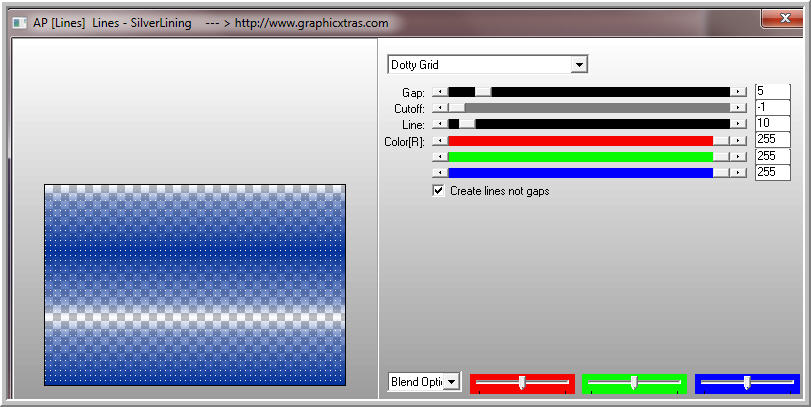Click the Line value field showing 10

click(773, 124)
